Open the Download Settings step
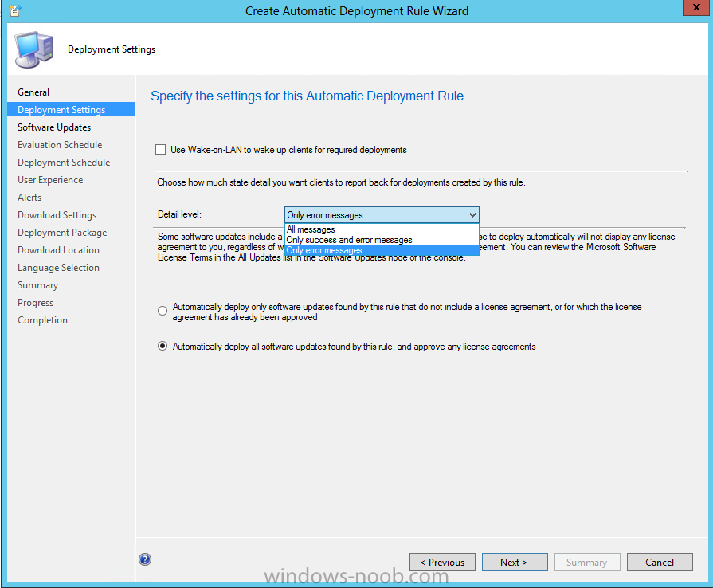The height and width of the screenshot is (588, 713). (57, 215)
